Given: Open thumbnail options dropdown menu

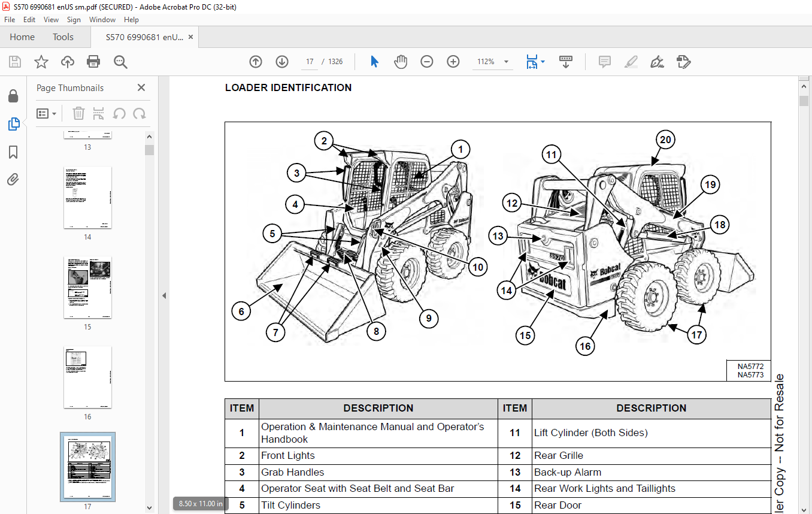Looking at the screenshot, I should [x=46, y=113].
